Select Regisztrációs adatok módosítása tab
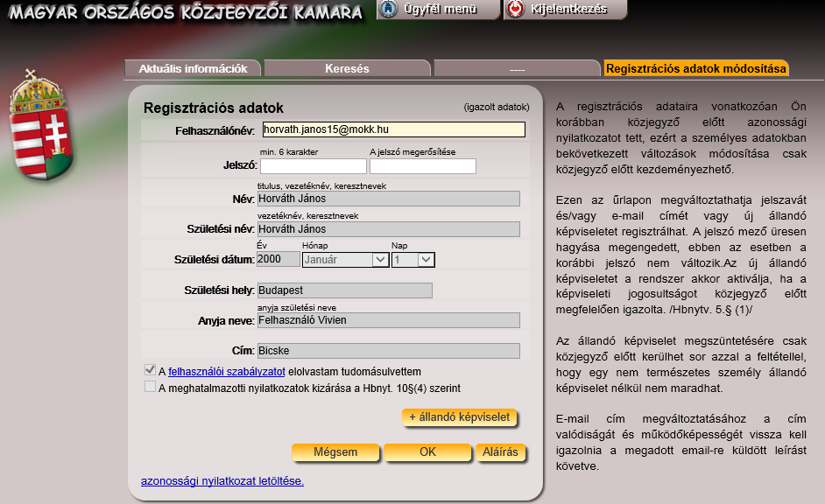 (x=696, y=68)
